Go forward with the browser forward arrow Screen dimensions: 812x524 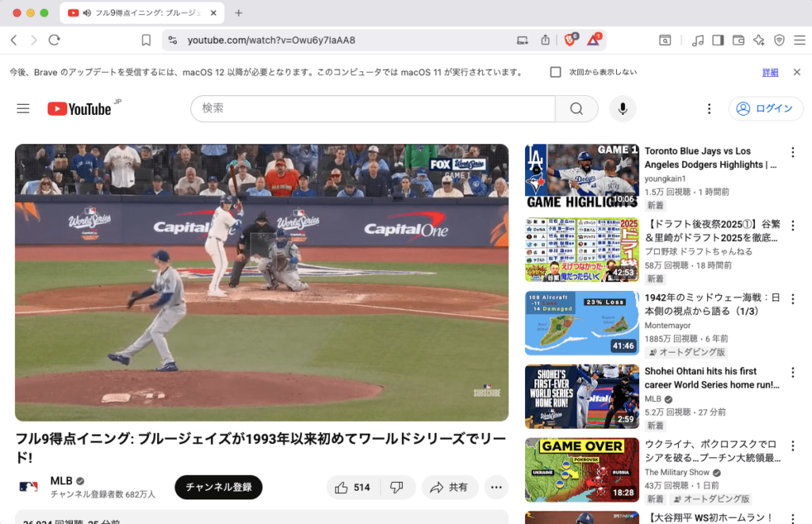(x=33, y=40)
